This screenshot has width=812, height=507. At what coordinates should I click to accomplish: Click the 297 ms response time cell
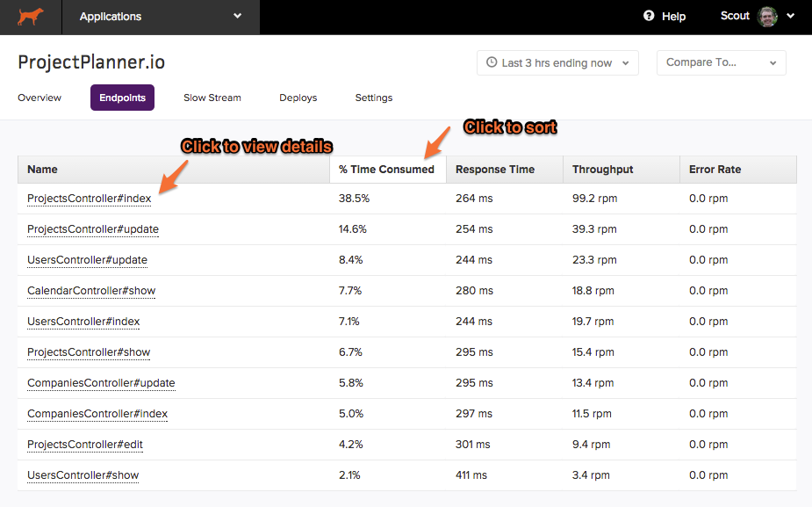coord(474,414)
